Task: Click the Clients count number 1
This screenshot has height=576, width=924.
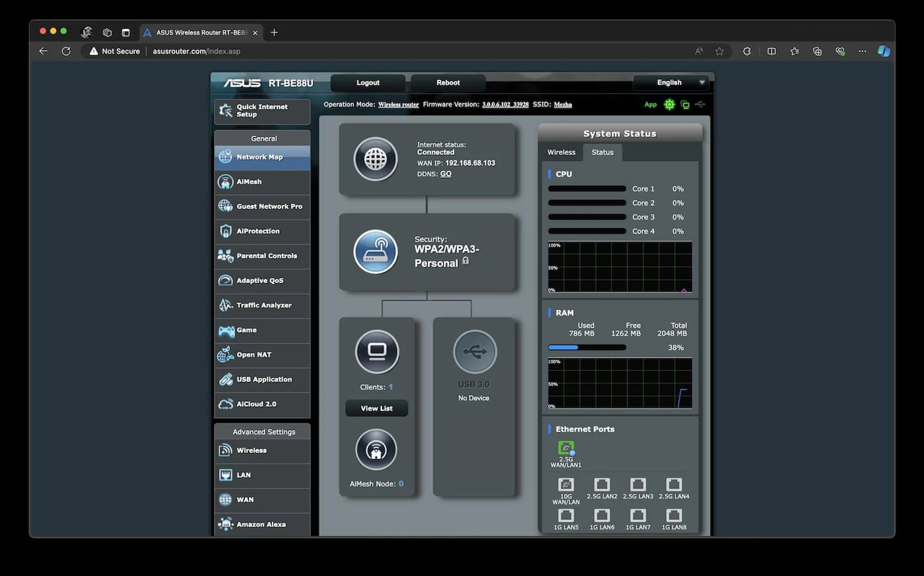Action: coord(391,387)
